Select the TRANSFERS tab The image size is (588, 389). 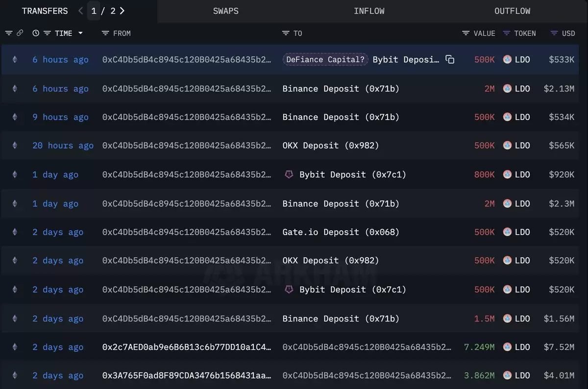coord(45,11)
